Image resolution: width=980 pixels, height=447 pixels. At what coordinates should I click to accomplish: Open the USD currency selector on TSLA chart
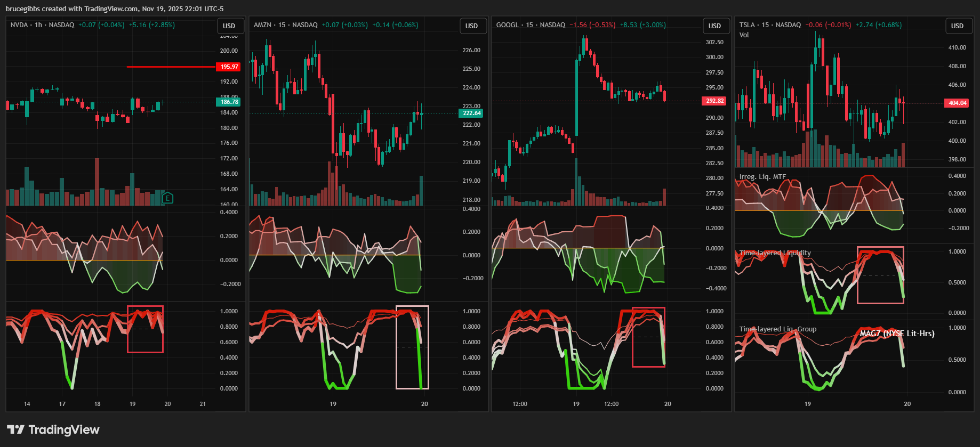click(958, 26)
